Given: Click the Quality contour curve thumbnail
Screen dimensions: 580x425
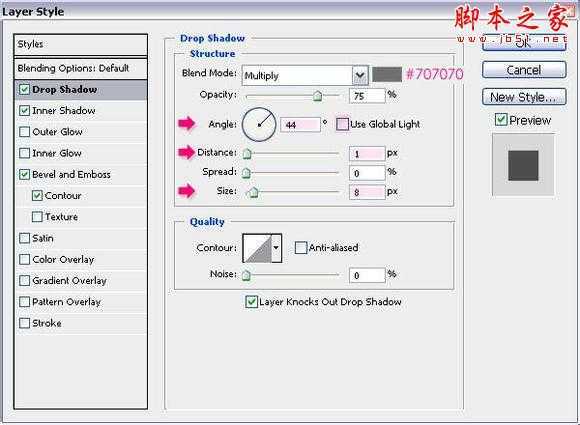Looking at the screenshot, I should [257, 248].
